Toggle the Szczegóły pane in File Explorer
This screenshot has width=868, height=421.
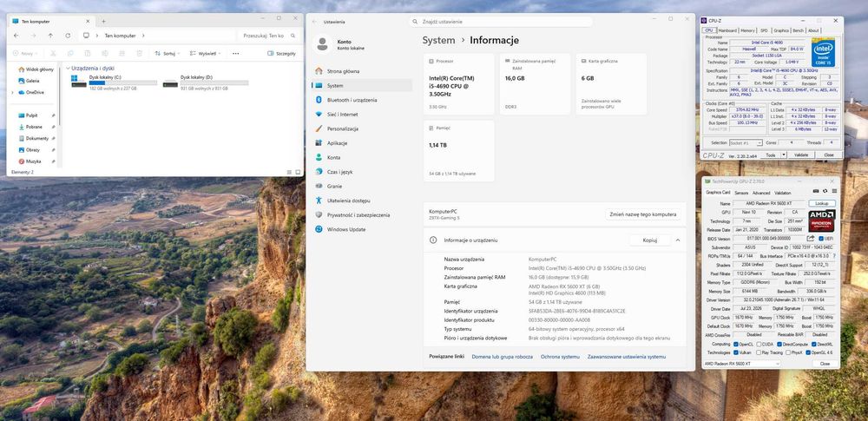point(282,54)
